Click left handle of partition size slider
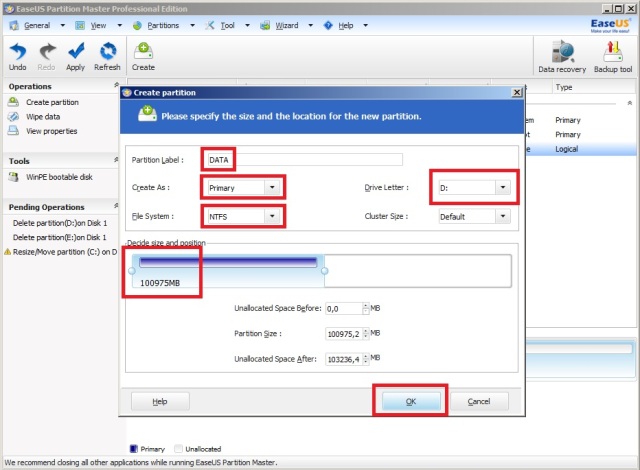 pyautogui.click(x=131, y=270)
